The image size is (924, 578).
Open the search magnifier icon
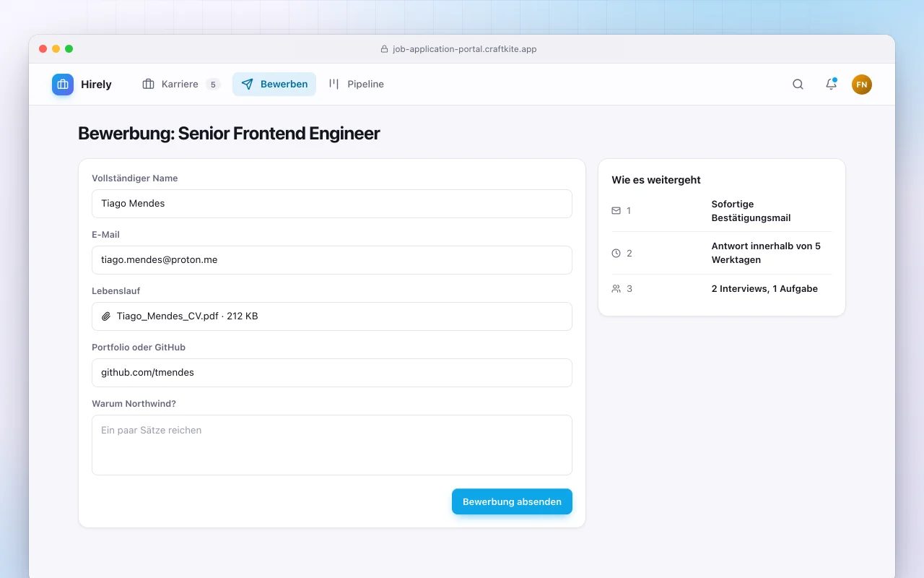point(798,85)
